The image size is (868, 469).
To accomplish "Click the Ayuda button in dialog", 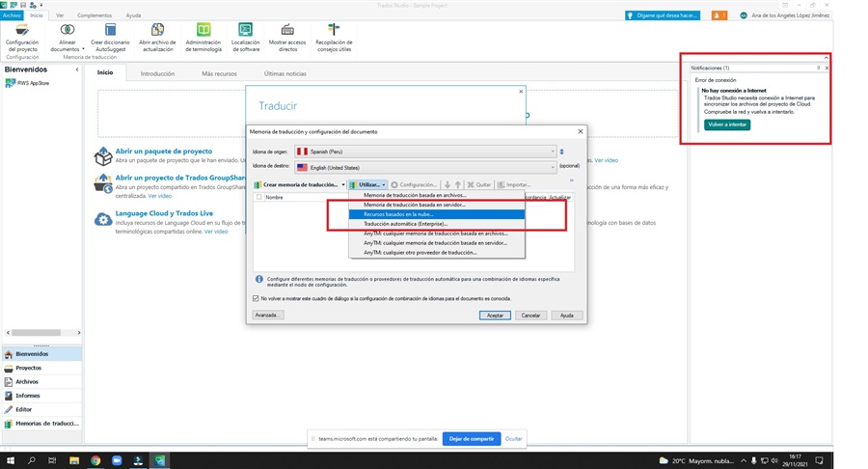I will (x=567, y=315).
